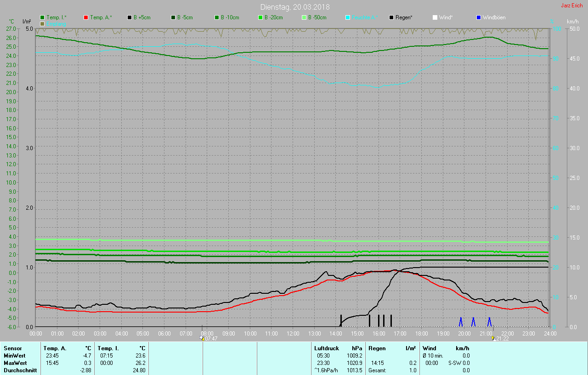Screen dimensions: 588x375
Task: Toggle the B +5cm legend marker
Action: 130,17
